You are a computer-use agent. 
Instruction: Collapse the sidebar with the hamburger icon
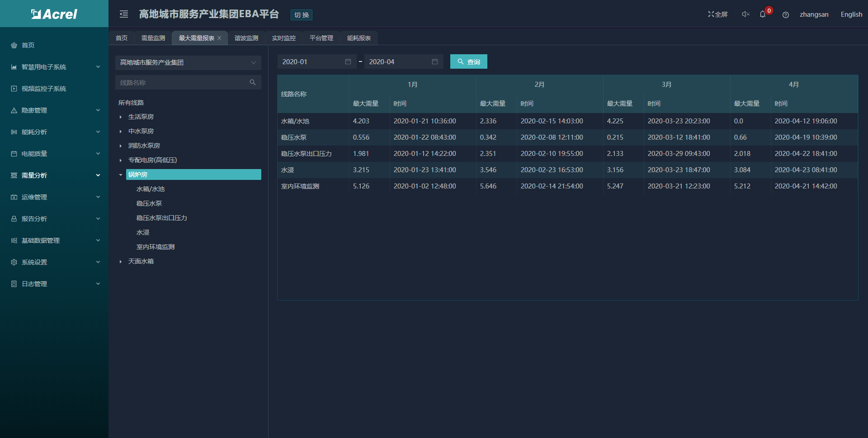123,14
